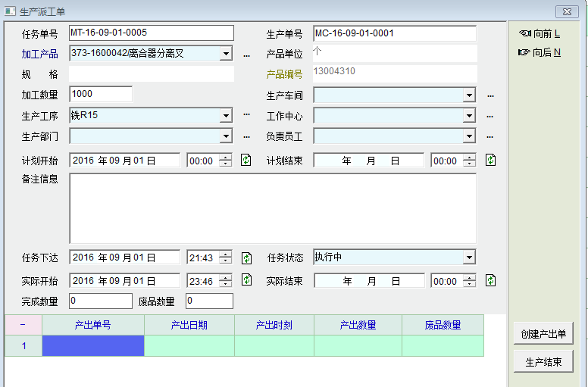Expand the 负责员工 dropdown list

coord(469,136)
